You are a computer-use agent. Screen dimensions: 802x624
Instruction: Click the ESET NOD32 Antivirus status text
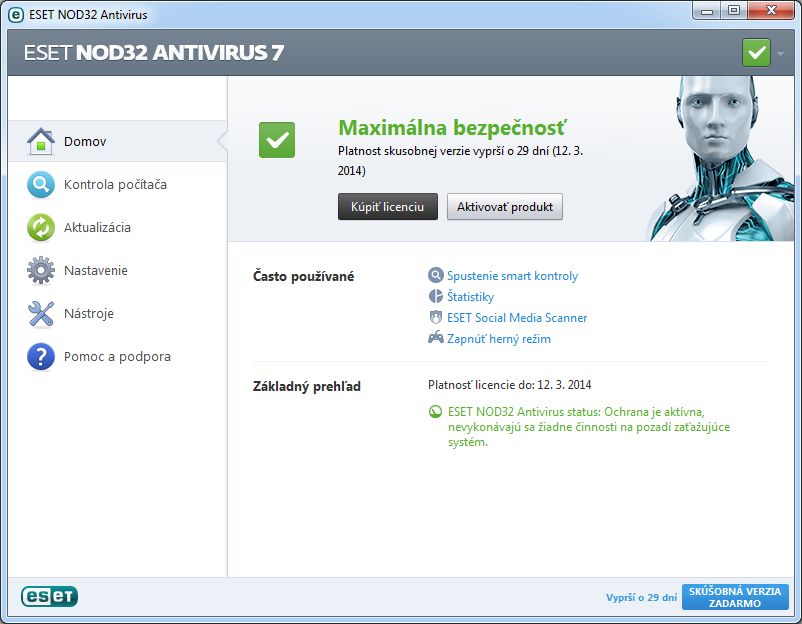point(589,427)
